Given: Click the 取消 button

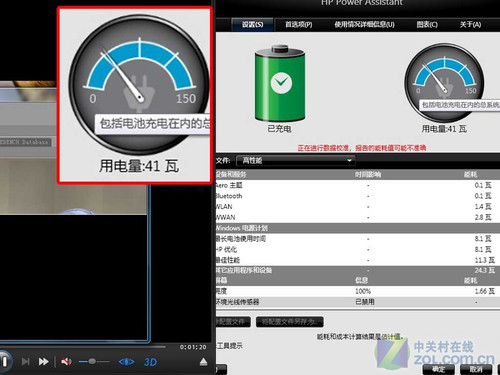Looking at the screenshot, I should [476, 369].
